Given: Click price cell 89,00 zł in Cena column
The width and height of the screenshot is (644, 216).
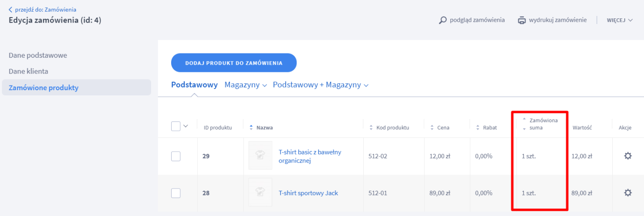Looking at the screenshot, I should coord(440,193).
